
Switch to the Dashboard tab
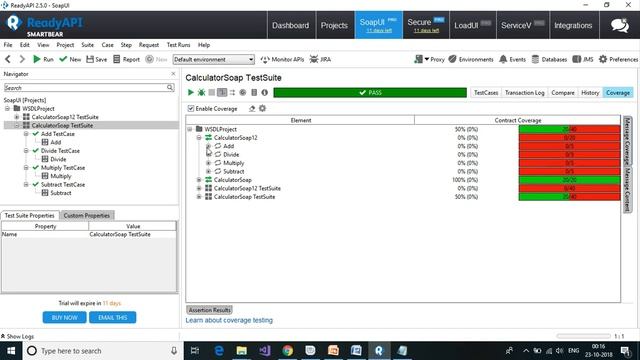point(290,25)
